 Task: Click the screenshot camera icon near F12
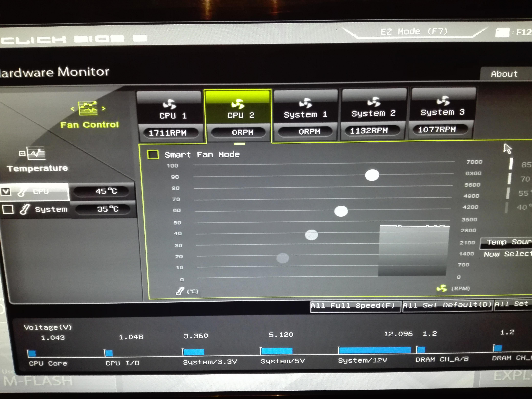point(502,32)
